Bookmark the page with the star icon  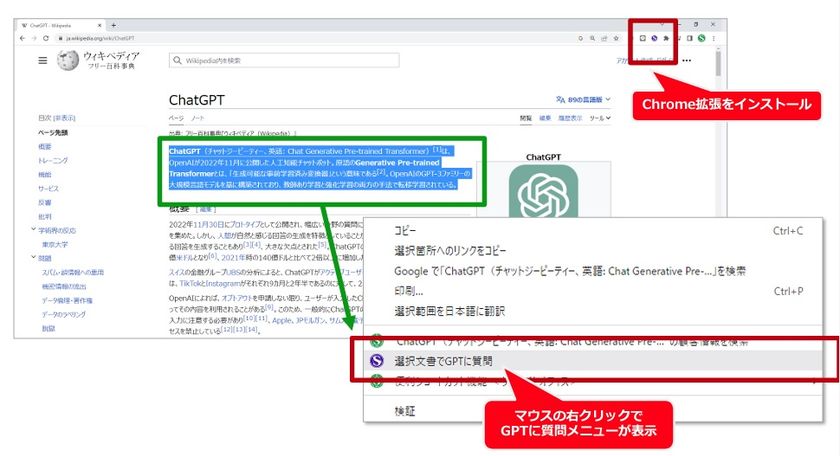[616, 39]
